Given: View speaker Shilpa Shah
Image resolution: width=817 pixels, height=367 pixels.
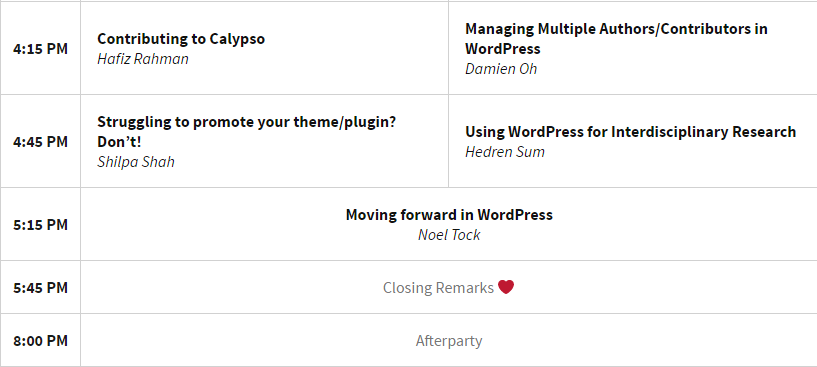Looking at the screenshot, I should 136,161.
